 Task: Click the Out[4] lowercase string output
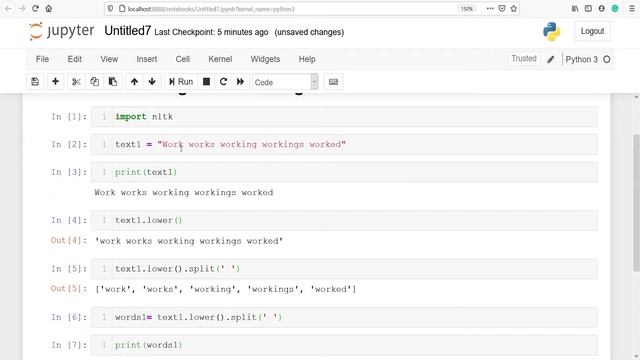[189, 241]
